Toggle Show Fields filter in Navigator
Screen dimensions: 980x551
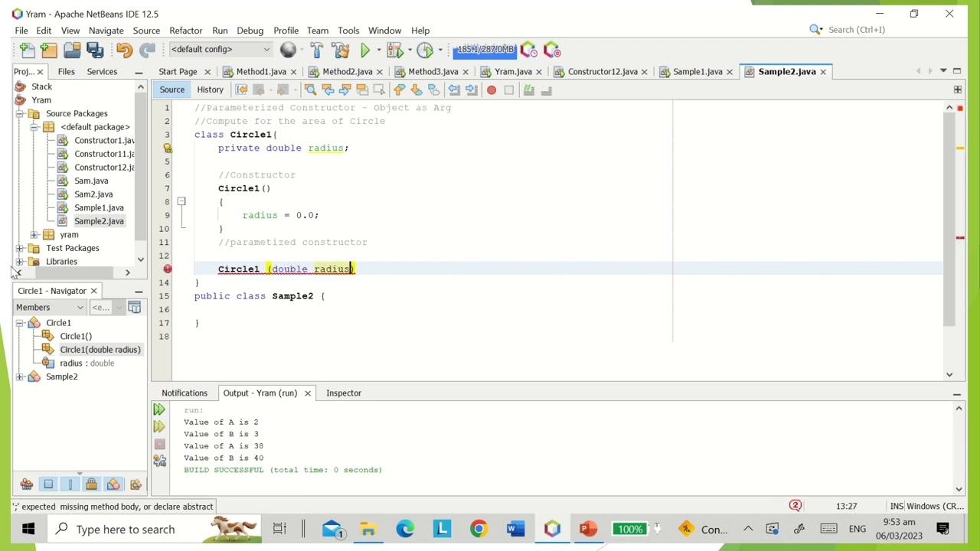tap(48, 484)
